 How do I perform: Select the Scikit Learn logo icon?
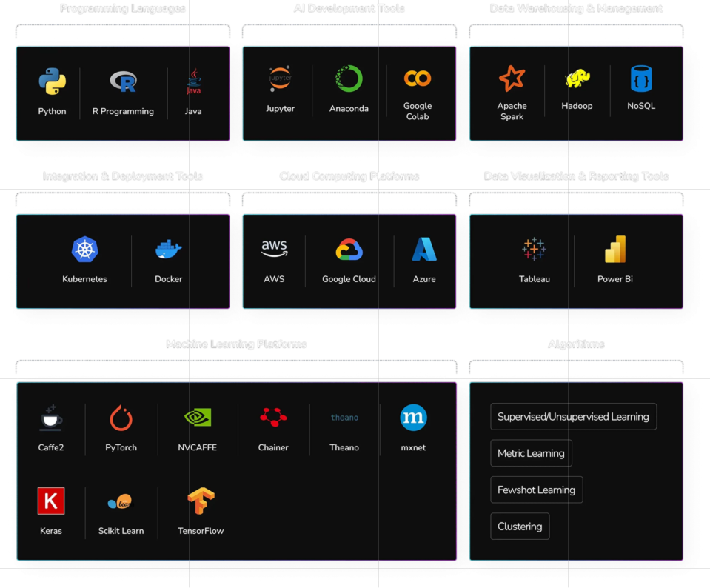point(121,501)
